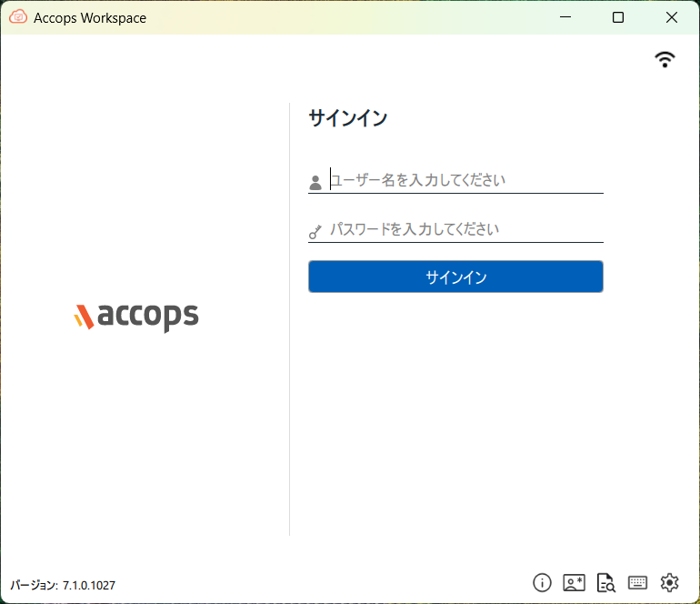Image resolution: width=700 pixels, height=604 pixels.
Task: Select the バージョン: 7.1.0.1027 version text
Action: coord(63,585)
